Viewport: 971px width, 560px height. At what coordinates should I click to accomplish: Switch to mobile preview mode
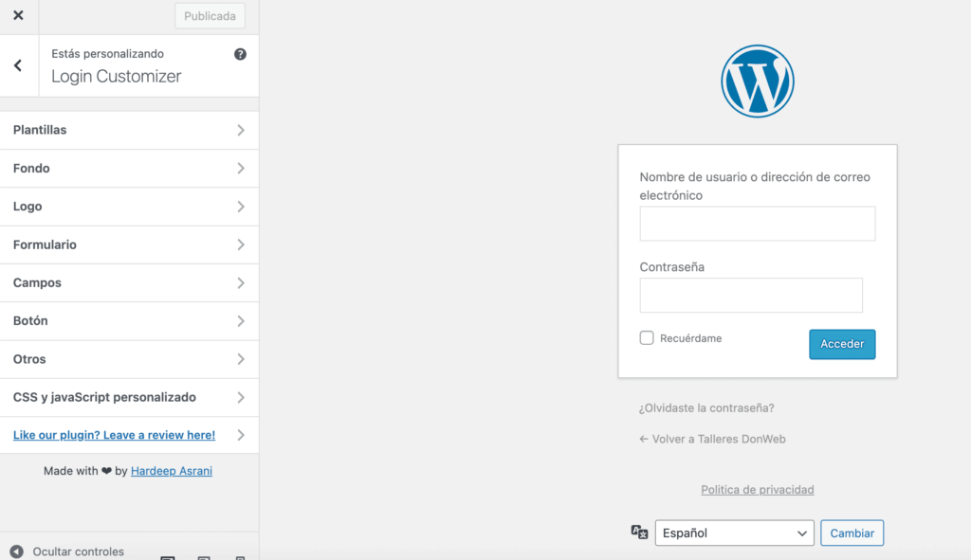[240, 557]
